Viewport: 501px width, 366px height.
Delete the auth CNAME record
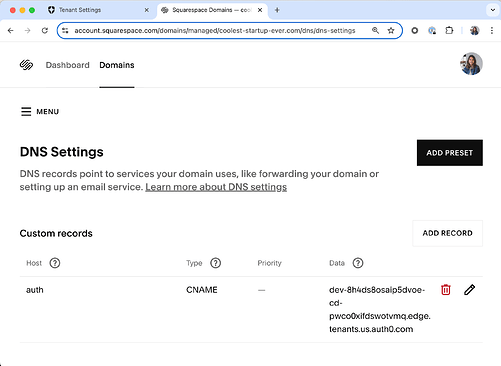point(446,290)
